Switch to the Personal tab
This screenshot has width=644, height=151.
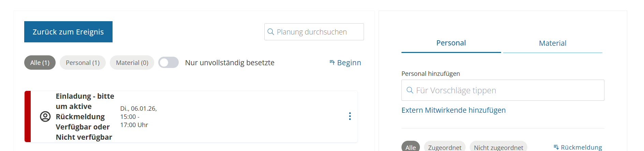point(451,43)
